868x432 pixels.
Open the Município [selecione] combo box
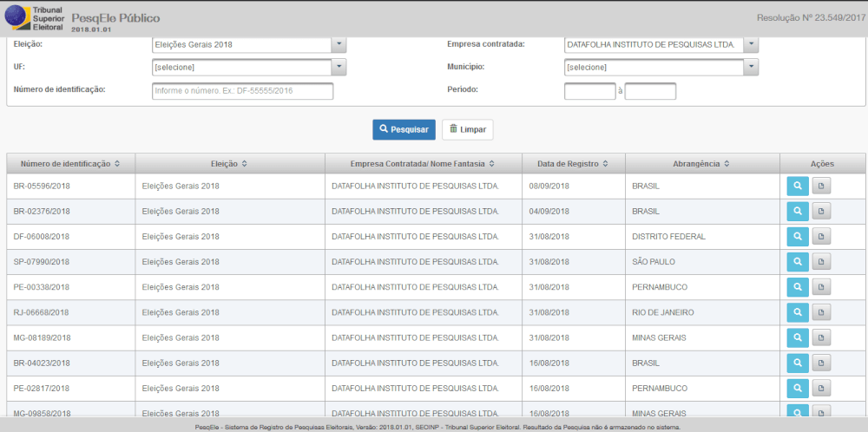click(x=661, y=68)
